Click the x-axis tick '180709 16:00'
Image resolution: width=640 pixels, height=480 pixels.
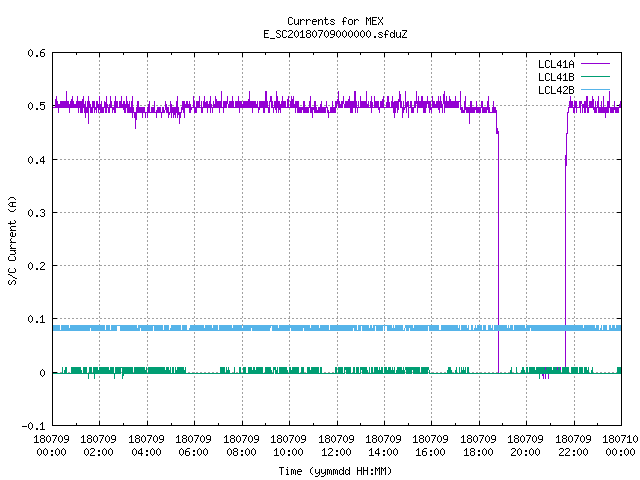[431, 446]
